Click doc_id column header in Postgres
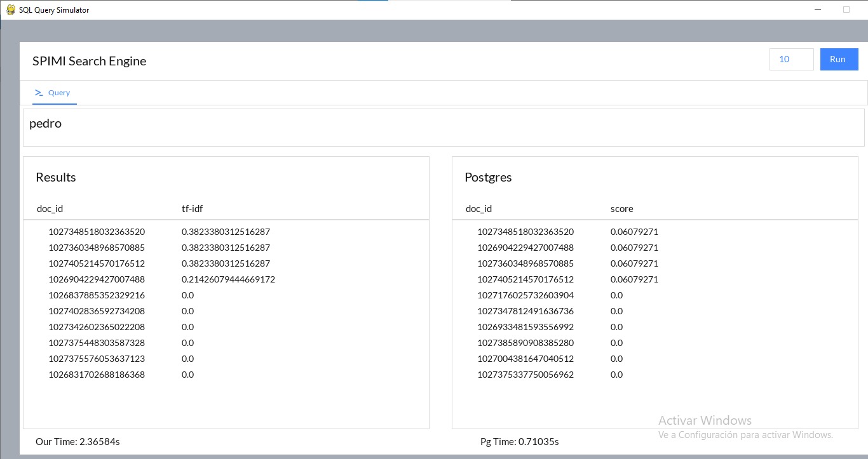The width and height of the screenshot is (868, 459). coord(478,209)
